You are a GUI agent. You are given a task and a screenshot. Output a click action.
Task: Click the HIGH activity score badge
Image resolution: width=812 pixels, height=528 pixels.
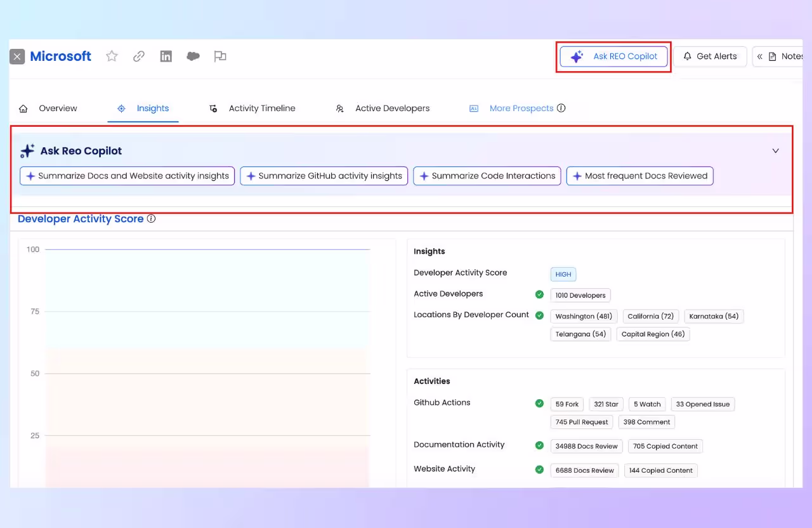pyautogui.click(x=563, y=274)
